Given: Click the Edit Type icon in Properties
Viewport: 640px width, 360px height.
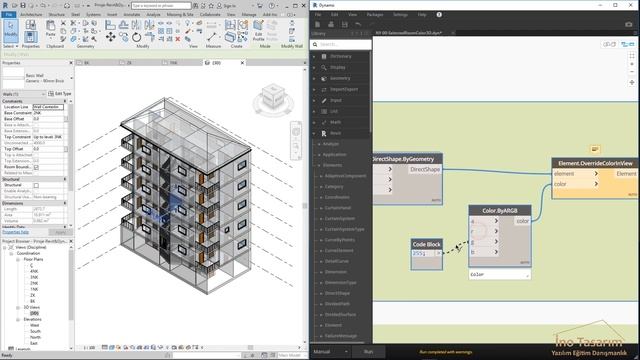Looking at the screenshot, I should (51, 94).
